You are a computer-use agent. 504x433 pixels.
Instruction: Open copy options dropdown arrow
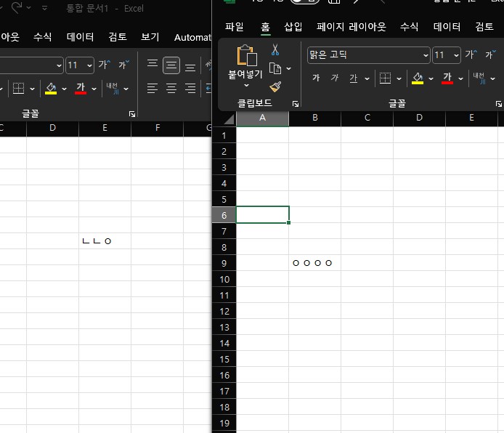coord(288,68)
